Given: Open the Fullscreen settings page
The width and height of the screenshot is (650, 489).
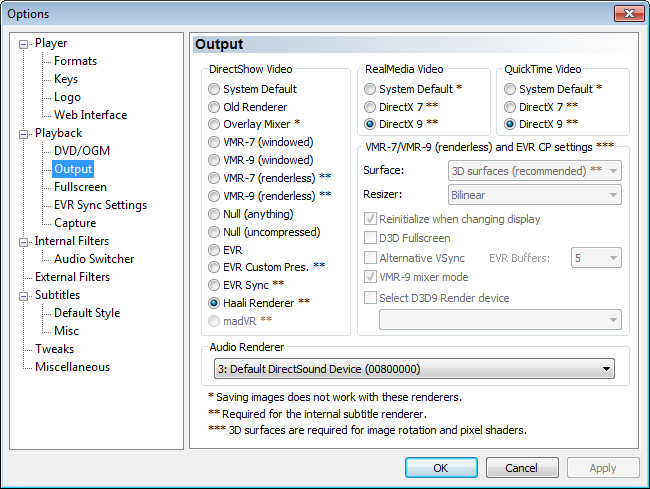Looking at the screenshot, I should 81,187.
